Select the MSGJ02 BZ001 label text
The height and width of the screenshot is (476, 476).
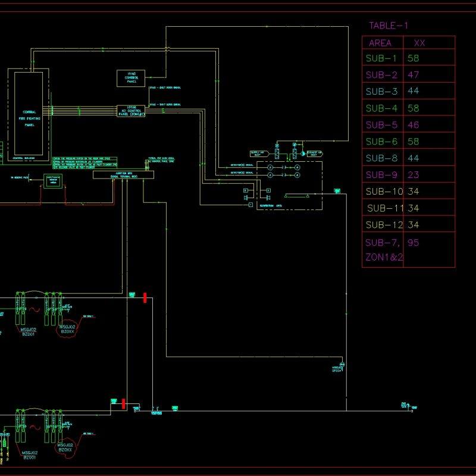pyautogui.click(x=29, y=332)
